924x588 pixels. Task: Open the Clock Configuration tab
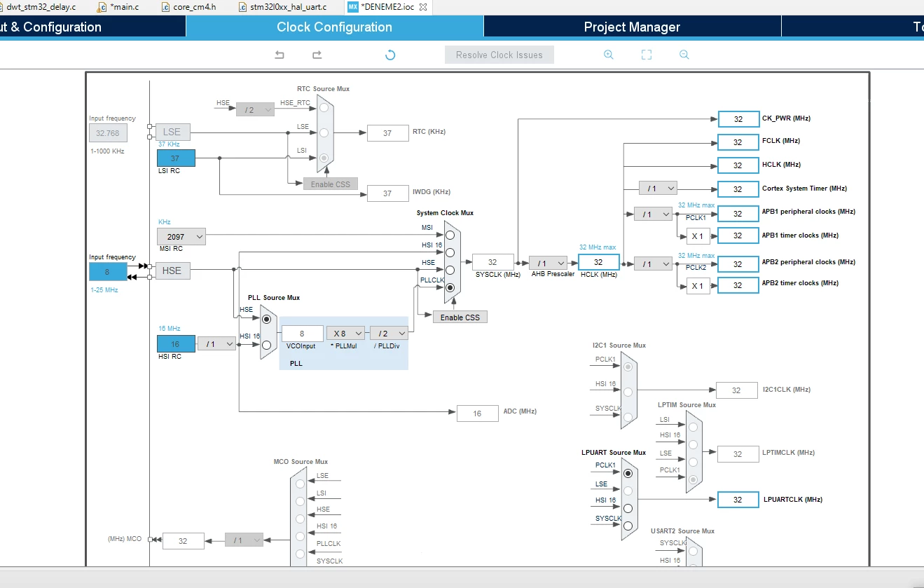334,27
